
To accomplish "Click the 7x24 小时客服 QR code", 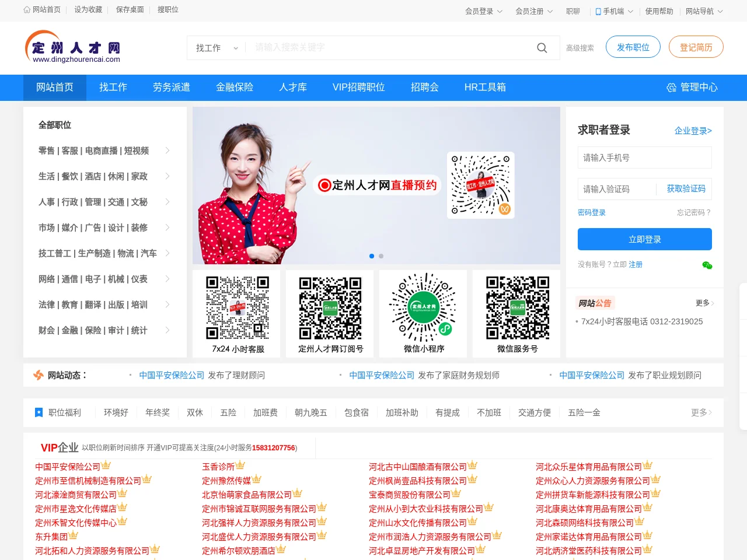I will coord(237,308).
